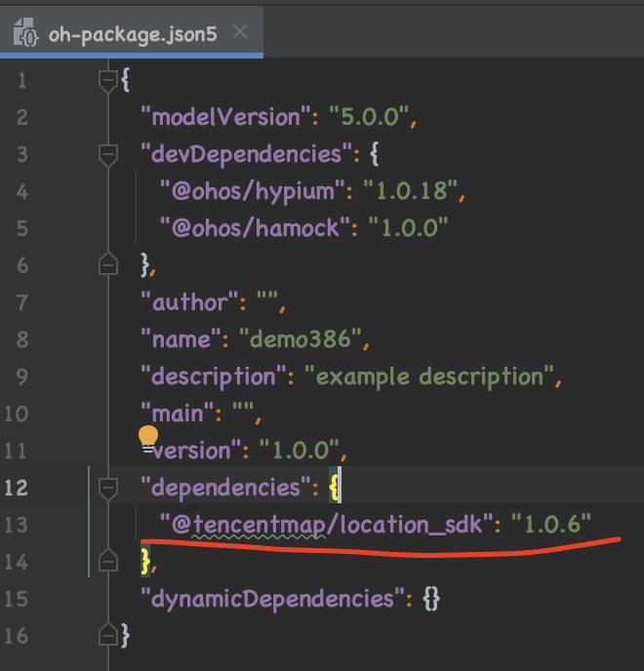Click the yellow lightbulb quick-fix icon
The height and width of the screenshot is (671, 644).
148,437
